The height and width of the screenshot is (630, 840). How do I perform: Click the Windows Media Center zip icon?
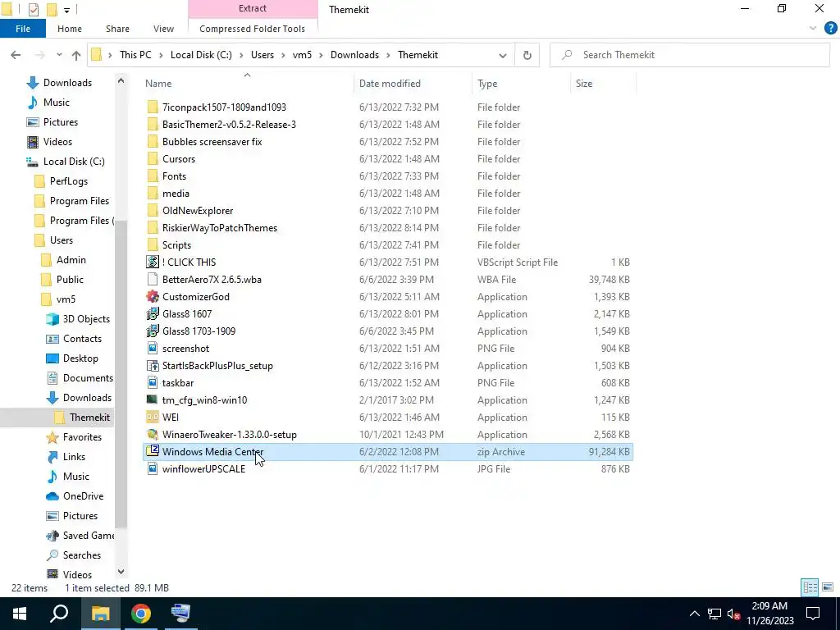[x=153, y=451]
